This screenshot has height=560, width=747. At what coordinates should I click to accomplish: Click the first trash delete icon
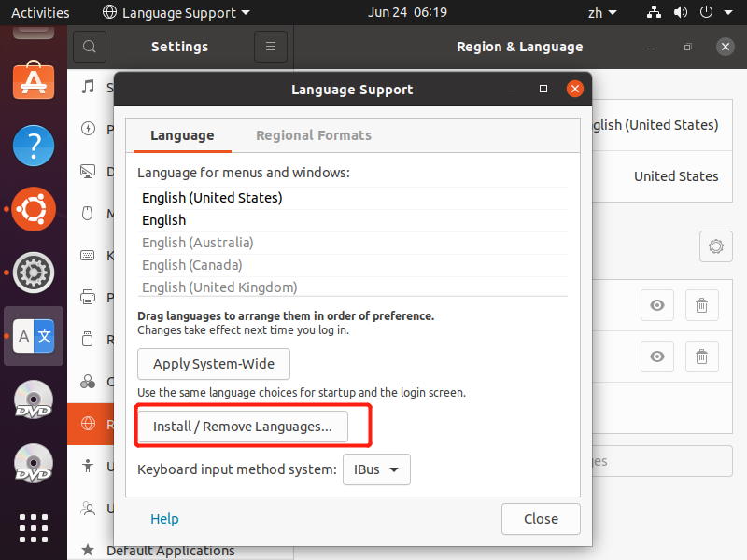tap(702, 305)
